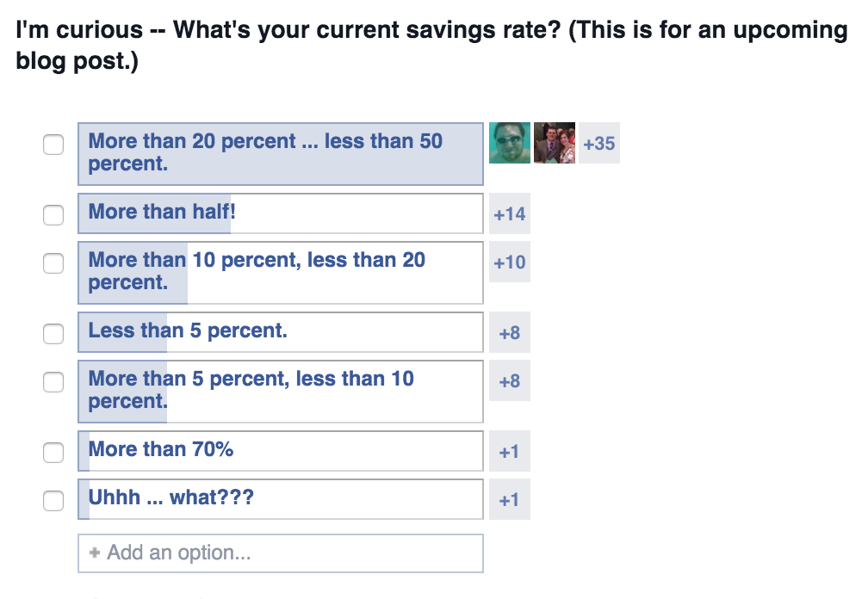Click the +1 vote beside 'More than 70%'
This screenshot has width=868, height=599.
(509, 451)
